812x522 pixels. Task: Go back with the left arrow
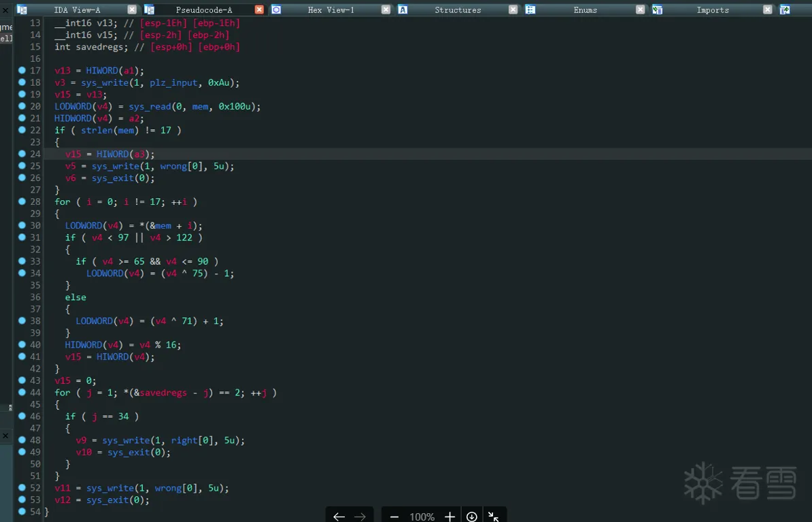339,517
